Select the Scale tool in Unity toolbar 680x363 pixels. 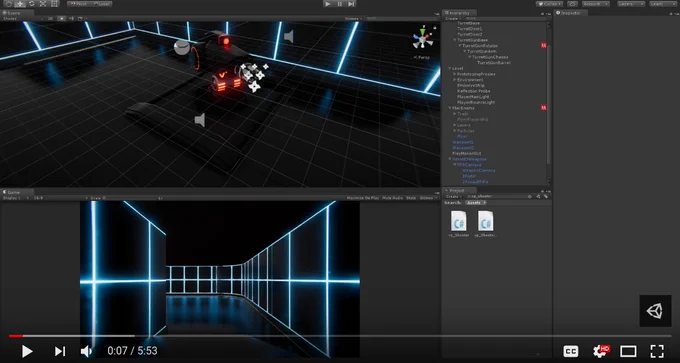point(42,4)
